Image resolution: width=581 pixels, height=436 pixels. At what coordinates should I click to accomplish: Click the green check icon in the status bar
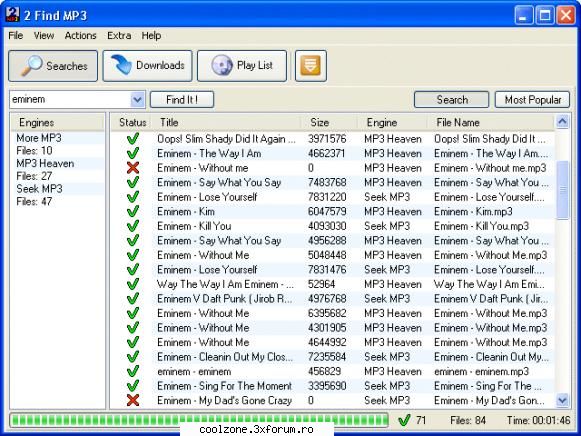(404, 420)
